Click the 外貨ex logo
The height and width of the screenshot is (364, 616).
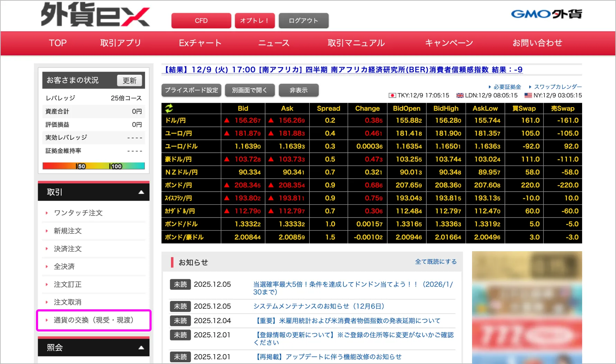(x=96, y=15)
